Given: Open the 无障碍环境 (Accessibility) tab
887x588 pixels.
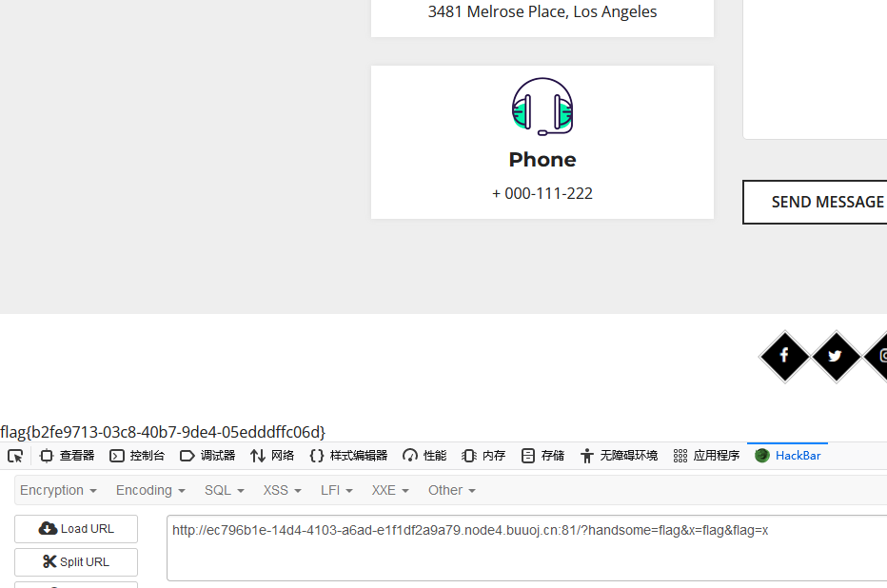Looking at the screenshot, I should 619,456.
